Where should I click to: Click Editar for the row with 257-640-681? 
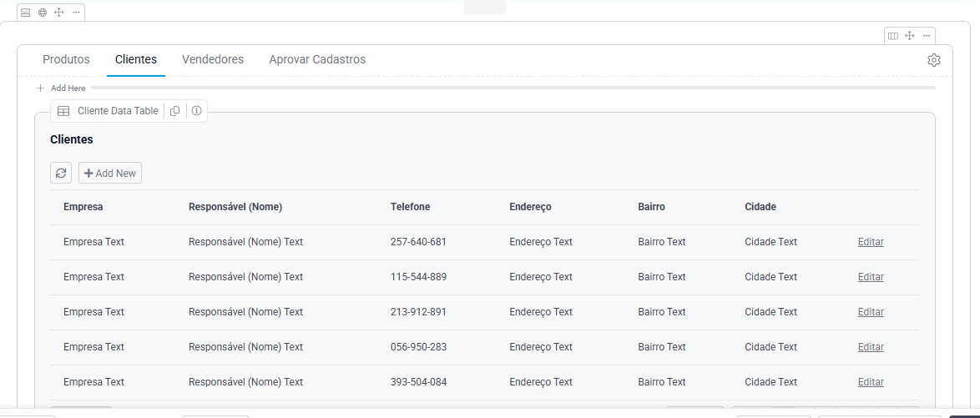(871, 242)
